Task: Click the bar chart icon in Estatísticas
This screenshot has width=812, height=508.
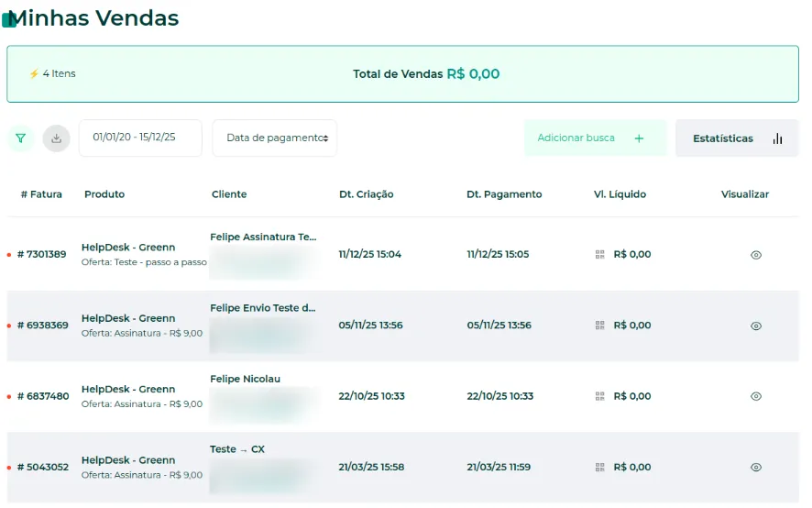Action: (x=777, y=138)
